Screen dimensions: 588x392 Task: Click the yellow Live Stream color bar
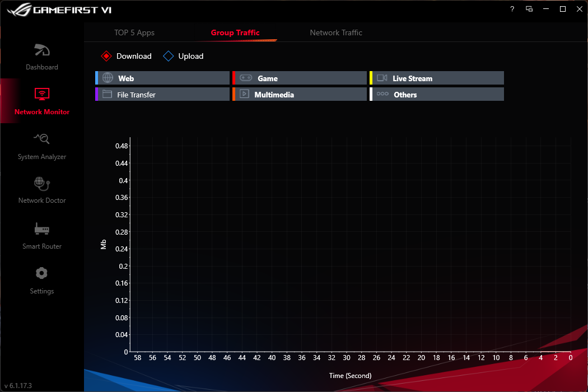point(371,78)
